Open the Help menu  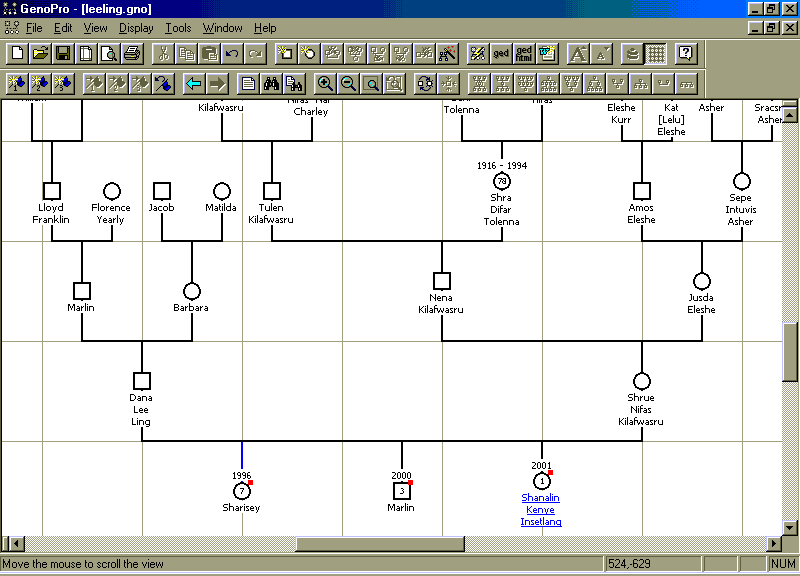265,28
